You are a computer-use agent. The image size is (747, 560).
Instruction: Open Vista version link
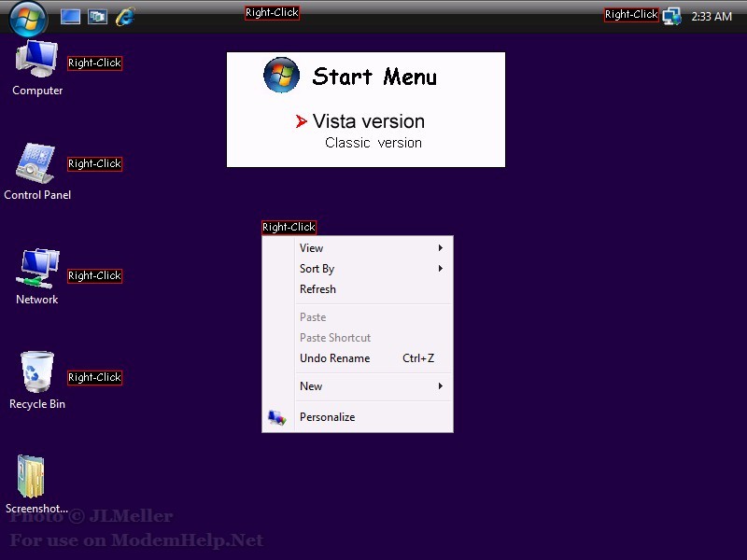click(x=368, y=121)
